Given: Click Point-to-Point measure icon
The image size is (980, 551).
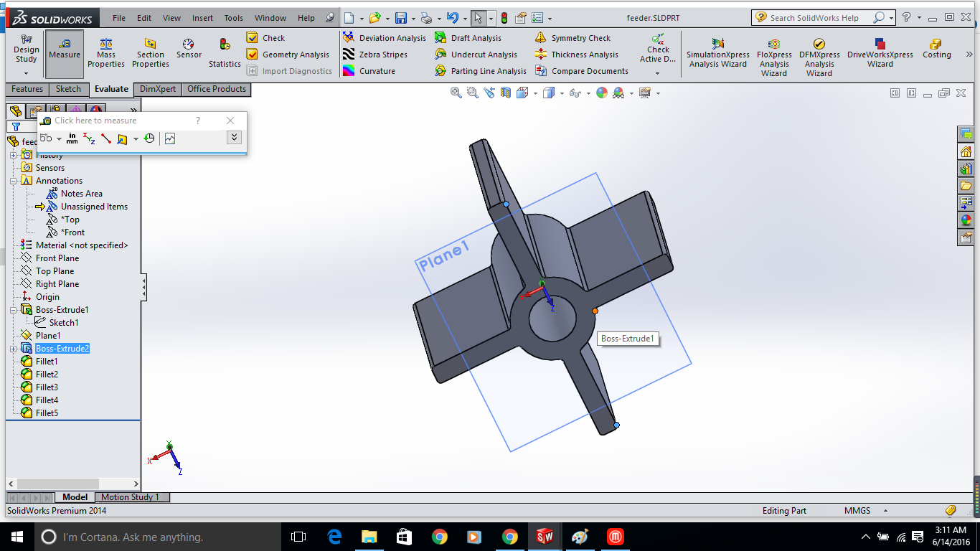Looking at the screenshot, I should [x=106, y=138].
